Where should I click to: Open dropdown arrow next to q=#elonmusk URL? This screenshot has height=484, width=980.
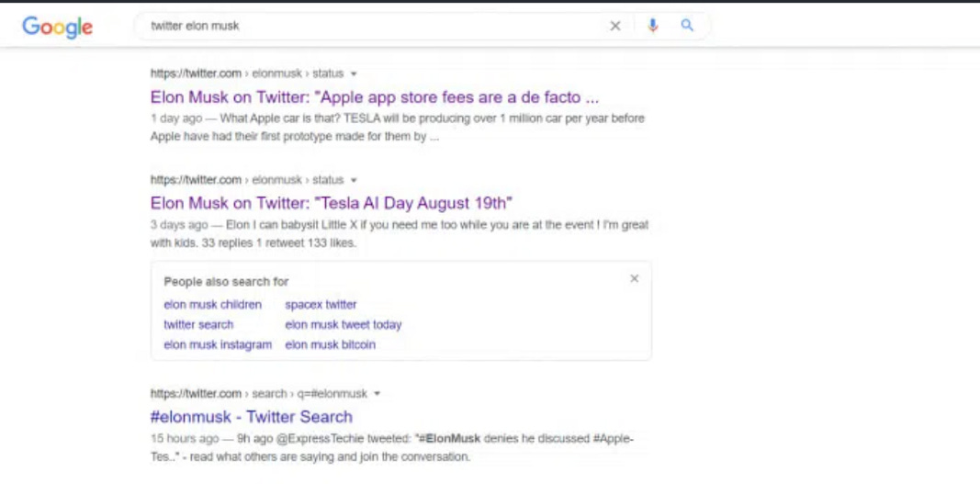(377, 394)
